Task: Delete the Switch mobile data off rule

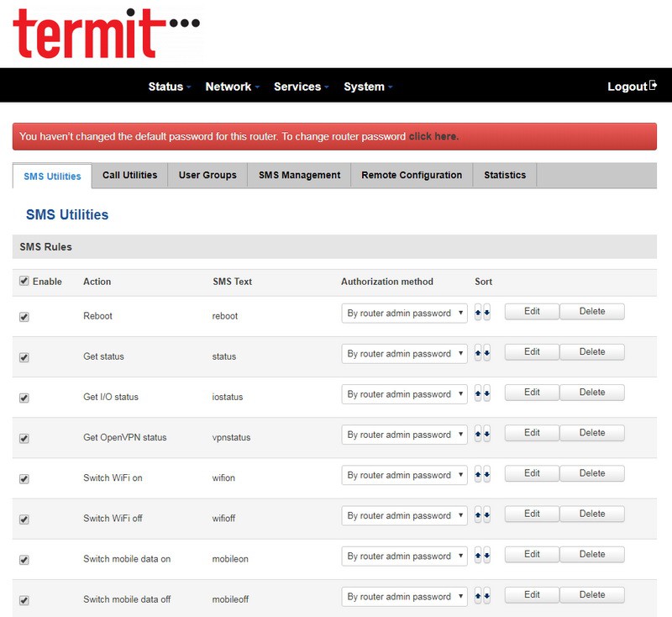Action: [x=591, y=595]
